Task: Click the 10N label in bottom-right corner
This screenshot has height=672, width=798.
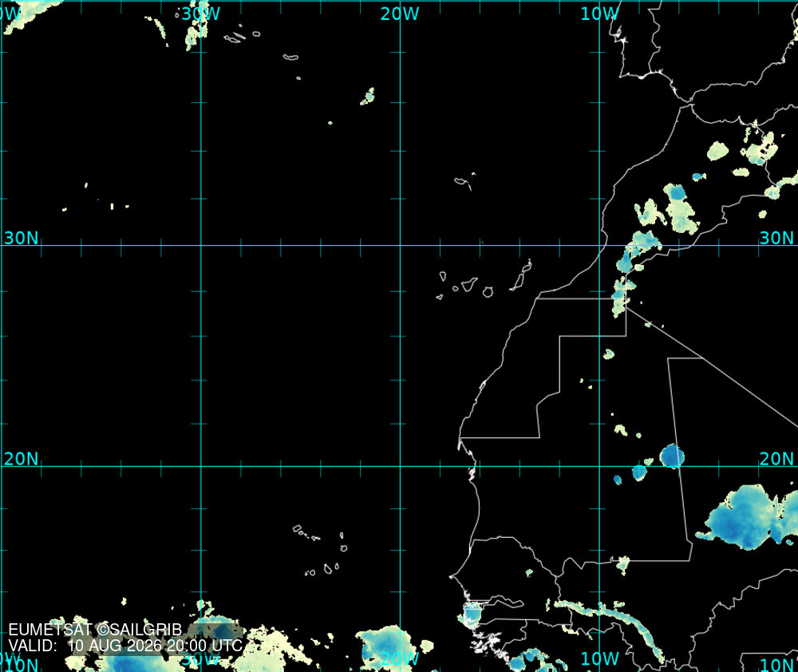Action: (x=777, y=665)
